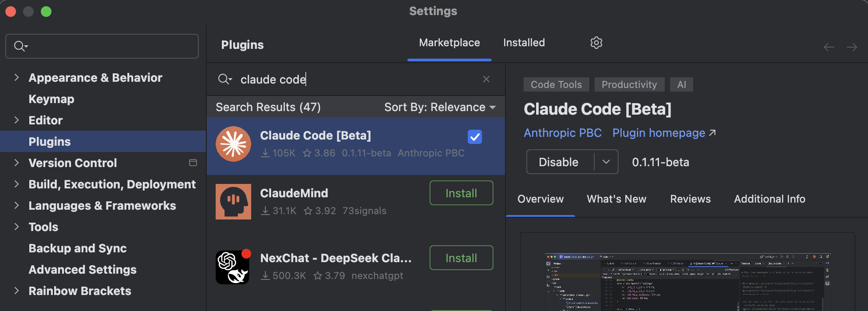Install the ClaudeMind plugin
The image size is (868, 311).
click(x=461, y=193)
